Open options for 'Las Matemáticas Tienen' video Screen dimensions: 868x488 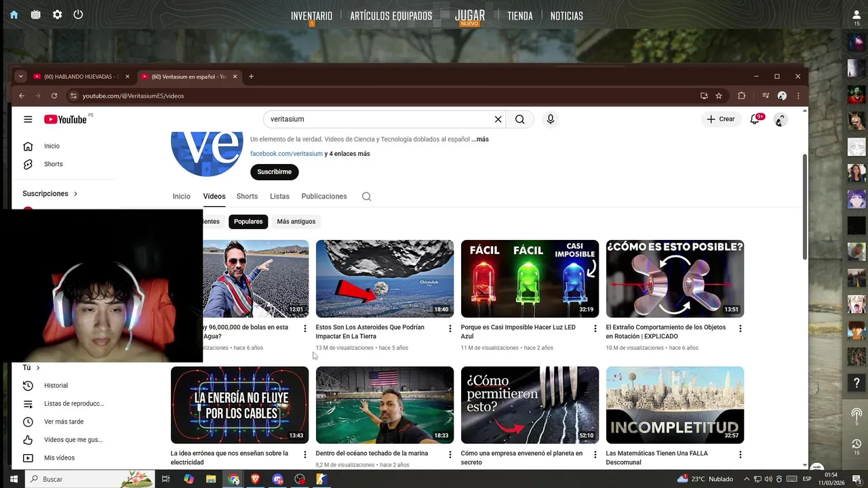pos(741,455)
